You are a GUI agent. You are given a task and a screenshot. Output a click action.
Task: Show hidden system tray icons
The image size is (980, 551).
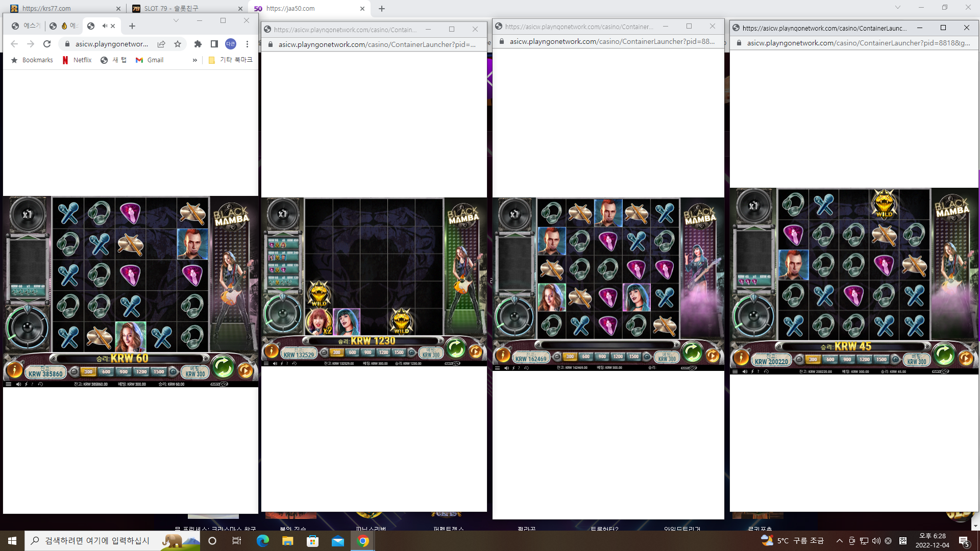(x=839, y=541)
